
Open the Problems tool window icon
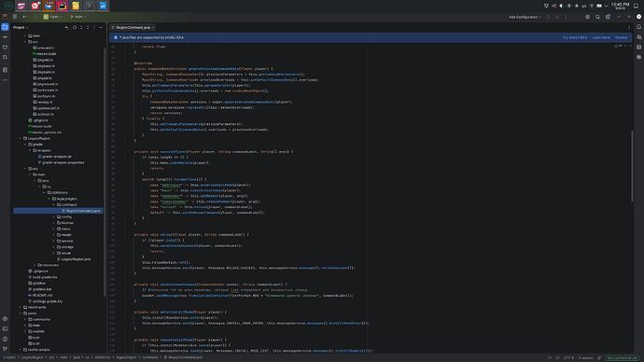pos(5,339)
